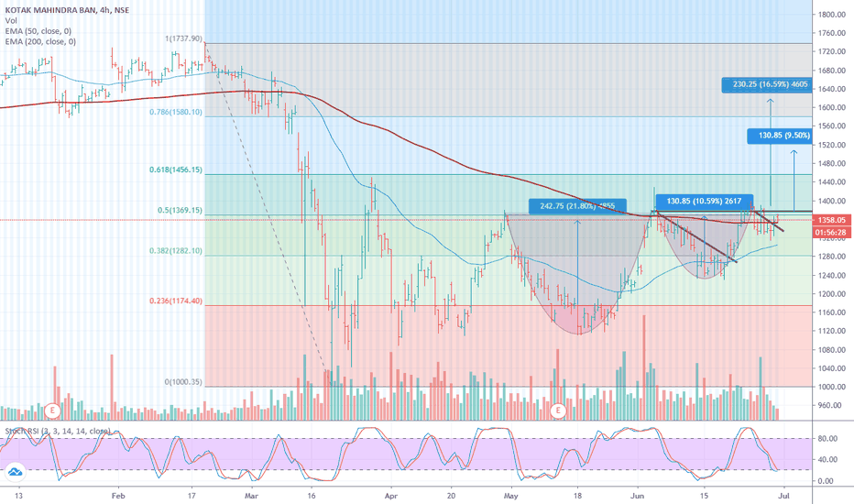Click the 13 date label on time axis
Viewport: 854px width, 504px height.
pos(19,496)
